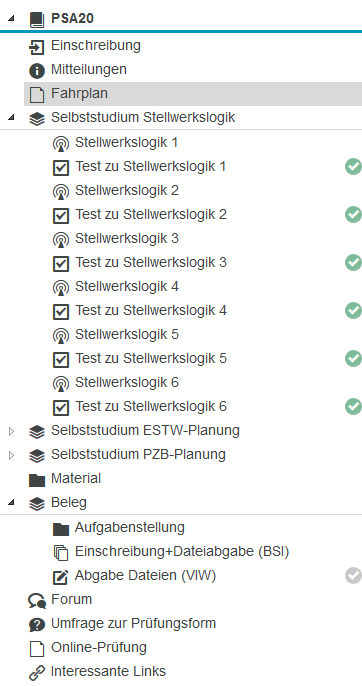Open the Online-Prüfung page
Screen dimensions: 362x686
coord(98,648)
